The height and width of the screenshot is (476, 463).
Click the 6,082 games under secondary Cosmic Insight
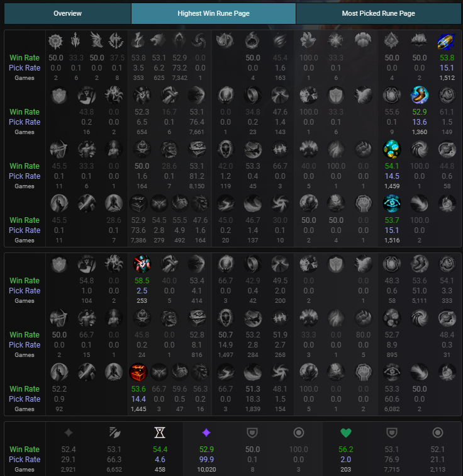(392, 409)
